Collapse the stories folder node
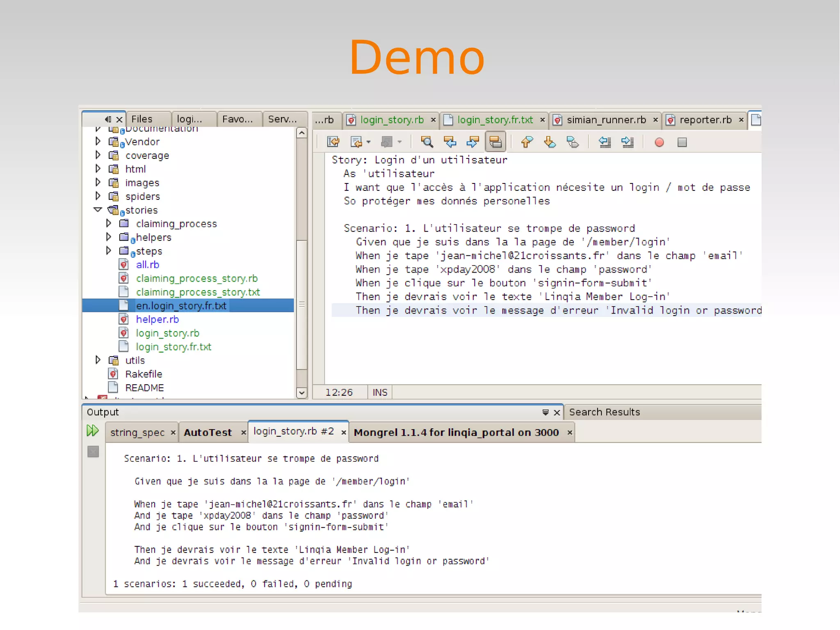Viewport: 840px width, 630px height. [x=98, y=209]
